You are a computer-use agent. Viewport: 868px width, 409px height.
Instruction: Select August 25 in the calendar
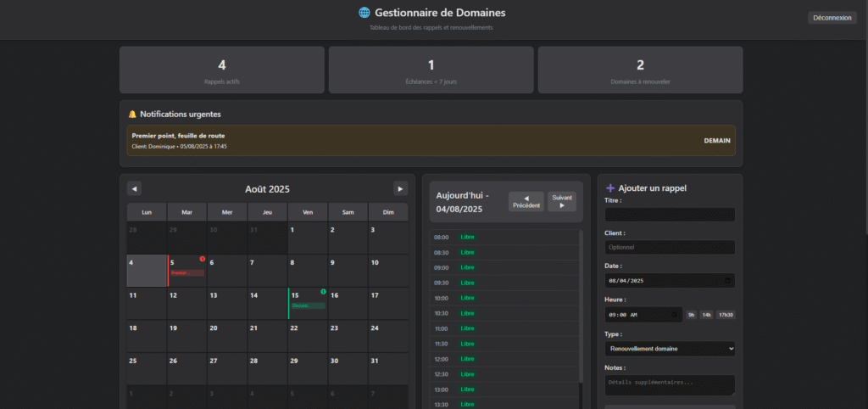[147, 369]
